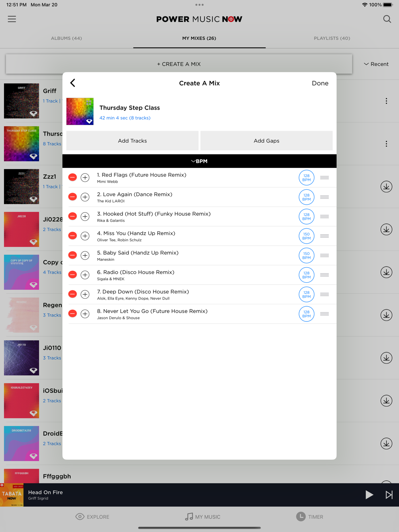This screenshot has height=532, width=399.
Task: Open Timer bottom tab
Action: click(x=310, y=517)
